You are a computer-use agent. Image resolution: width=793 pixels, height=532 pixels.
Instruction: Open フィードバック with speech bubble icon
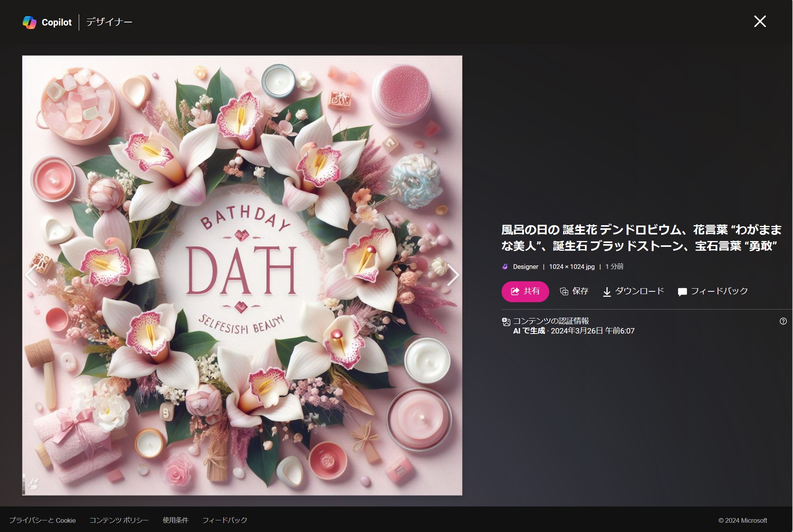[x=682, y=292]
